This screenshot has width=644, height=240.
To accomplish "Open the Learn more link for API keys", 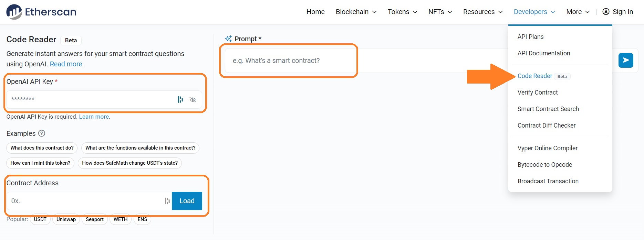I will coord(94,117).
